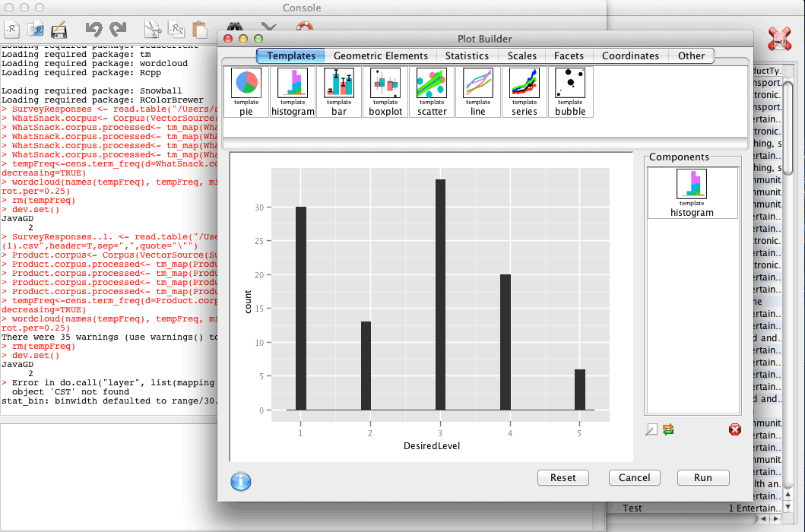Click the Reset button
805x532 pixels.
pos(563,478)
